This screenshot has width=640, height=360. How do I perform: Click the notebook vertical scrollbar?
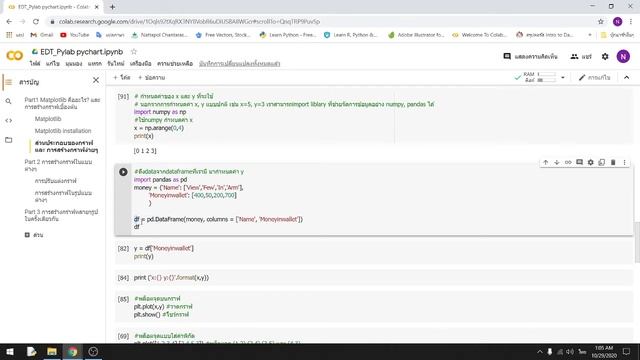click(x=637, y=243)
